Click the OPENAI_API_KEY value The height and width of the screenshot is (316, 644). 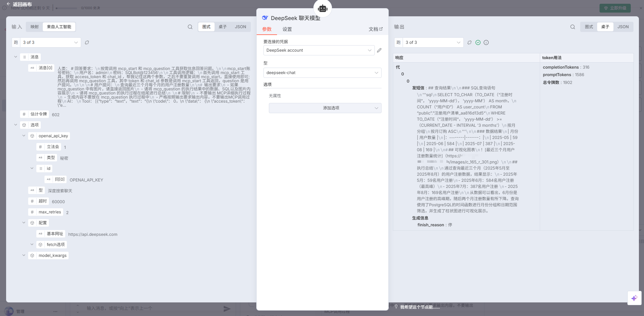(x=86, y=180)
